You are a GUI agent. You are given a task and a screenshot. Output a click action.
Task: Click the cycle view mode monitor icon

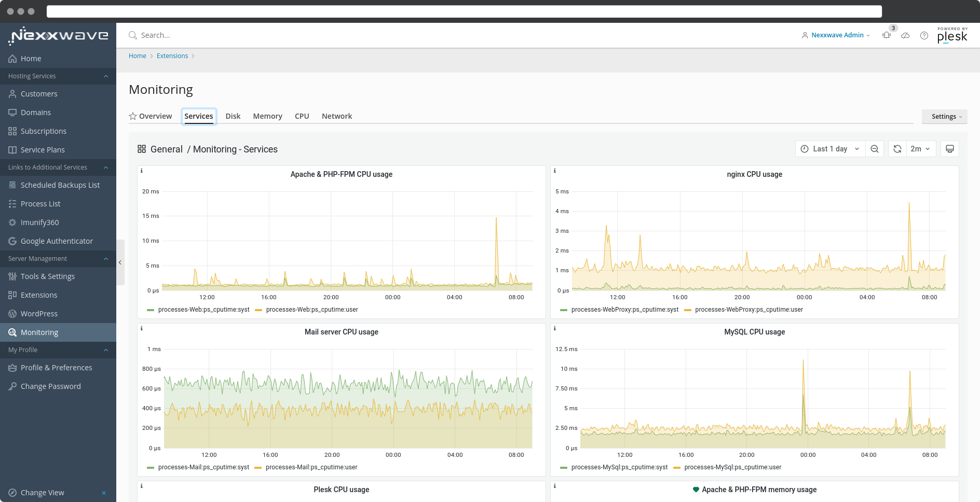pyautogui.click(x=950, y=149)
